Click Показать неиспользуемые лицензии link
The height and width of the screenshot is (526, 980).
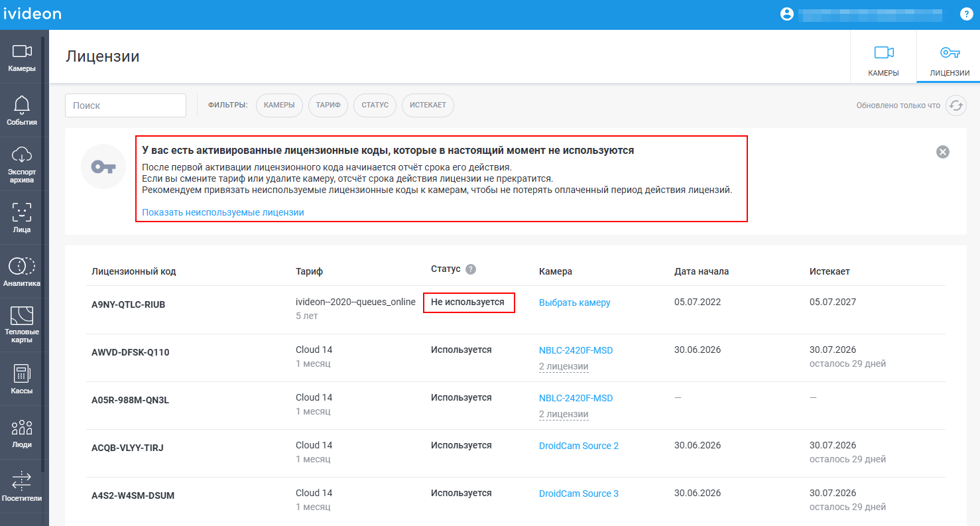click(223, 212)
